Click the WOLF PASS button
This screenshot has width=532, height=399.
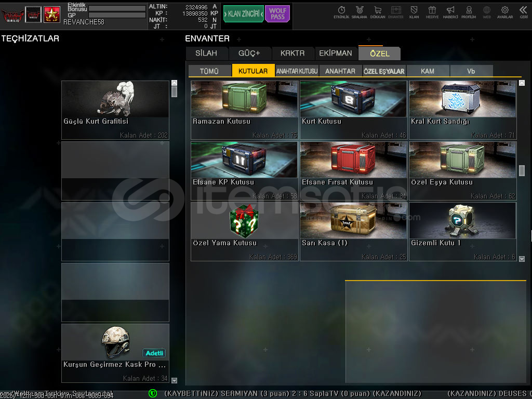coord(277,14)
